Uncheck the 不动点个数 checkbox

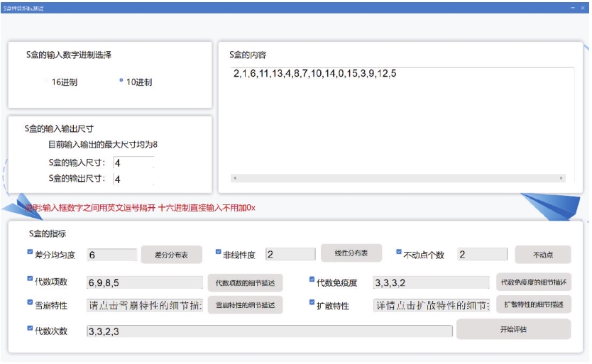[x=399, y=252]
